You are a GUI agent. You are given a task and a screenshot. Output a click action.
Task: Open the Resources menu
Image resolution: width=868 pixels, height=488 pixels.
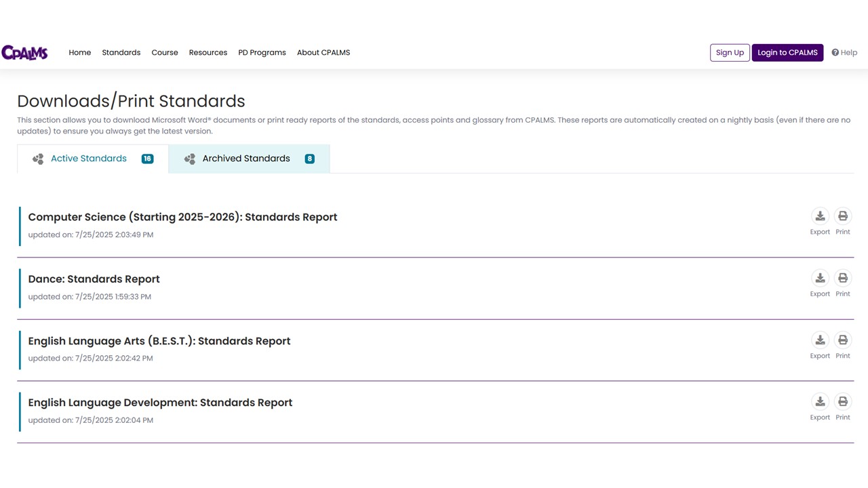point(208,52)
